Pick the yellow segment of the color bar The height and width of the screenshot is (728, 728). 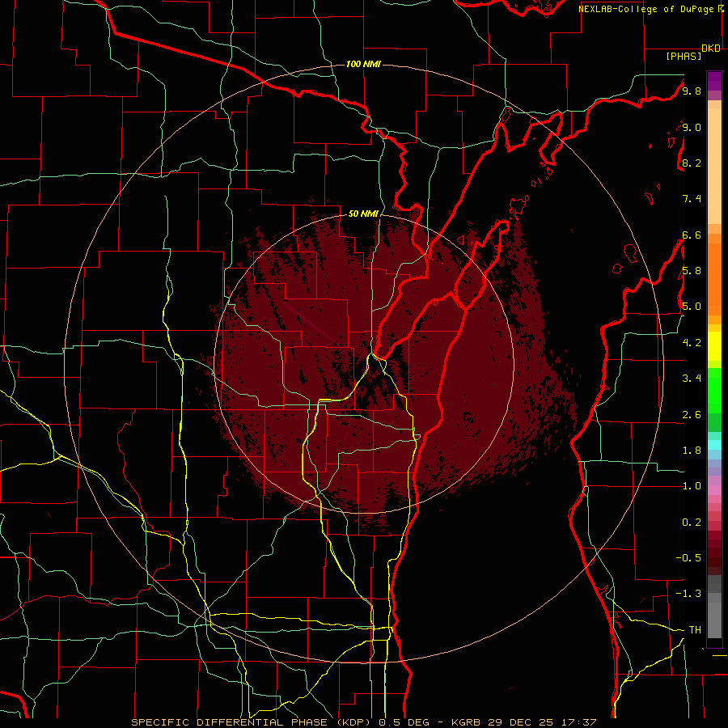714,346
